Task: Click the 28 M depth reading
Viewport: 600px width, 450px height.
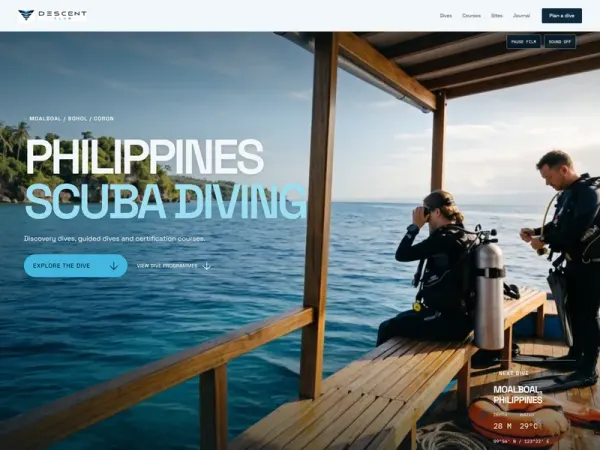Action: 502,426
